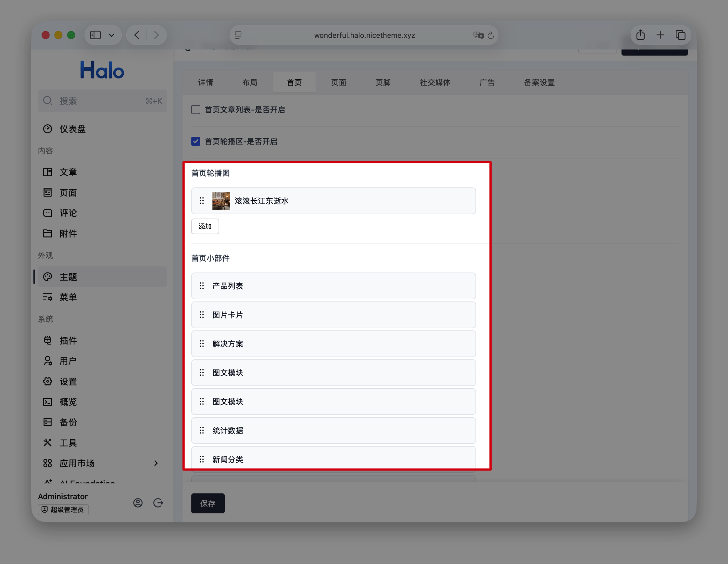Click the 页面 sidebar icon
The image size is (728, 564).
point(48,192)
